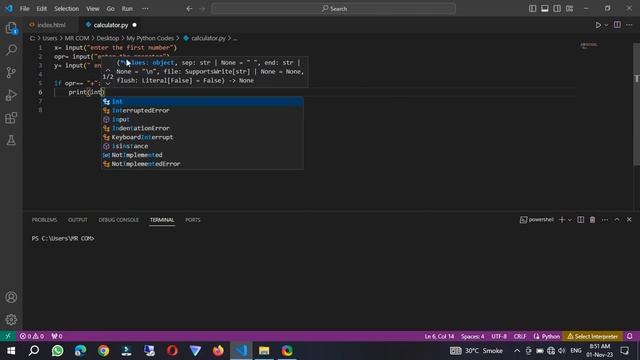Screen dimensions: 640x360
Task: Toggle Panel layout icon in title bar
Action: pos(544,9)
